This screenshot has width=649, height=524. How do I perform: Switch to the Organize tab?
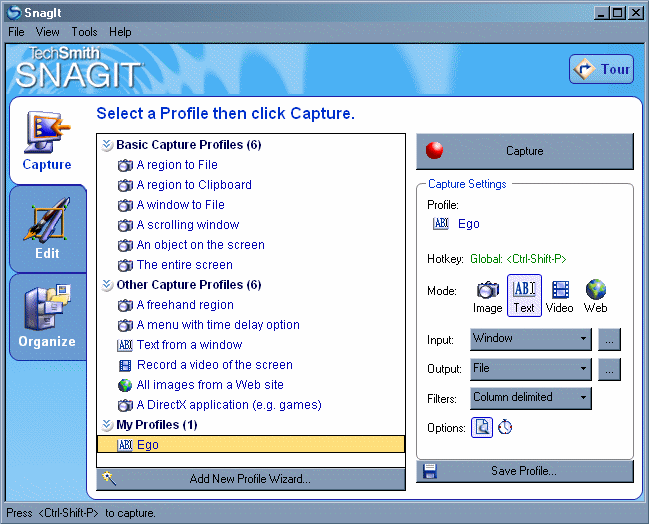click(48, 317)
